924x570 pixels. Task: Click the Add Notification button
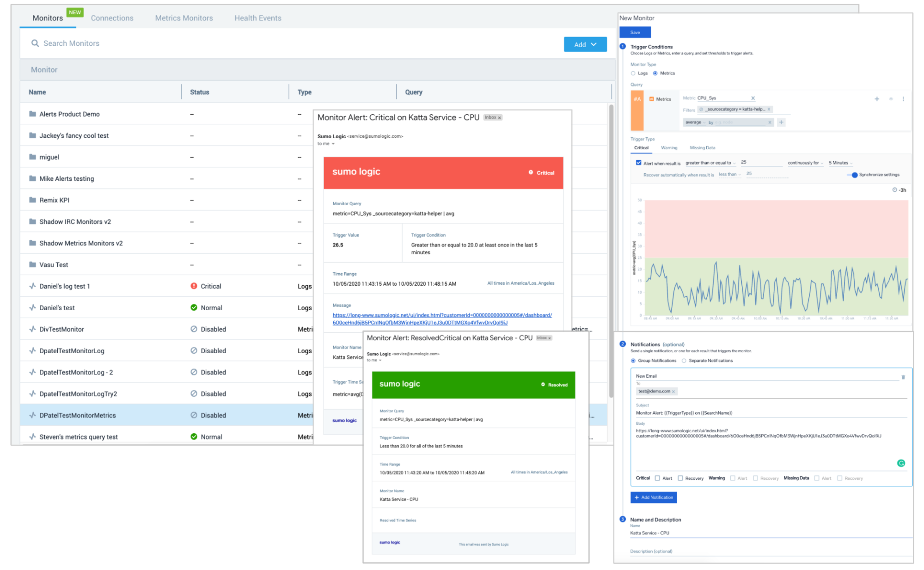tap(653, 497)
